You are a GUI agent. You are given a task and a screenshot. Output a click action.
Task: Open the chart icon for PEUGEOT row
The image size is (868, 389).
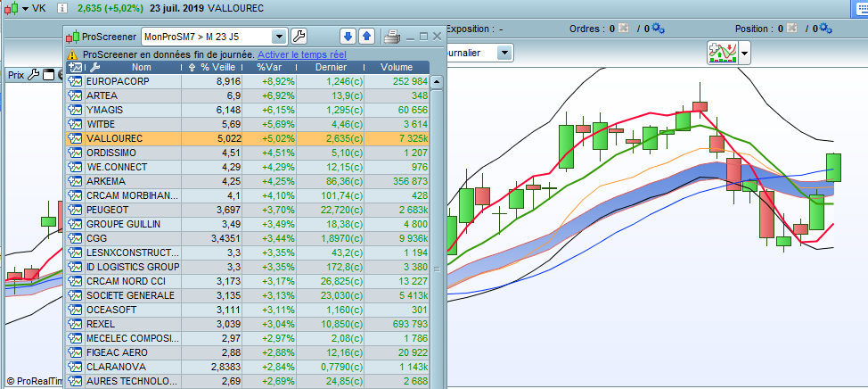click(75, 210)
